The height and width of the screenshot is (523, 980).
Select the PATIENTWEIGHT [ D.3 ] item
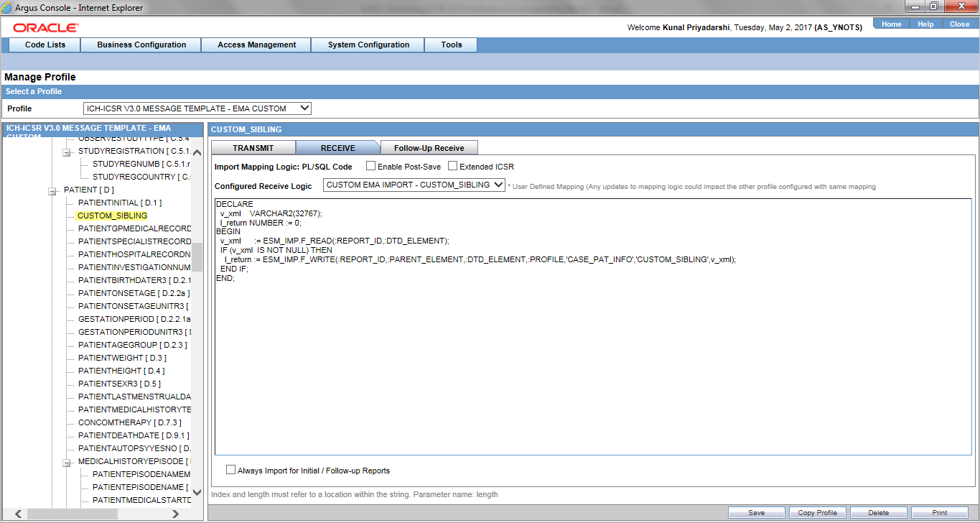[122, 358]
